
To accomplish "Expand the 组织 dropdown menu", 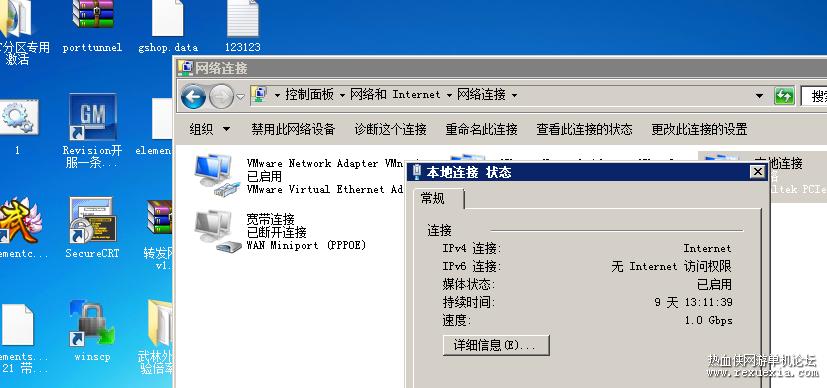I will pyautogui.click(x=209, y=129).
